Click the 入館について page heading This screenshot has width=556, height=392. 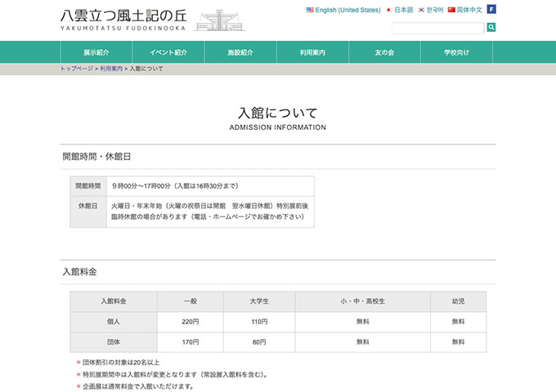pos(278,113)
